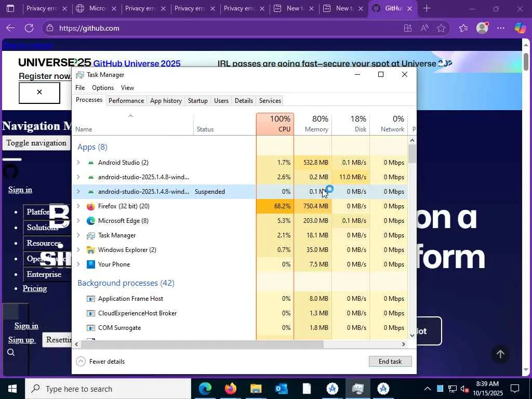Viewport: 532px width, 399px height.
Task: Click the Windows Start button
Action: tap(12, 389)
